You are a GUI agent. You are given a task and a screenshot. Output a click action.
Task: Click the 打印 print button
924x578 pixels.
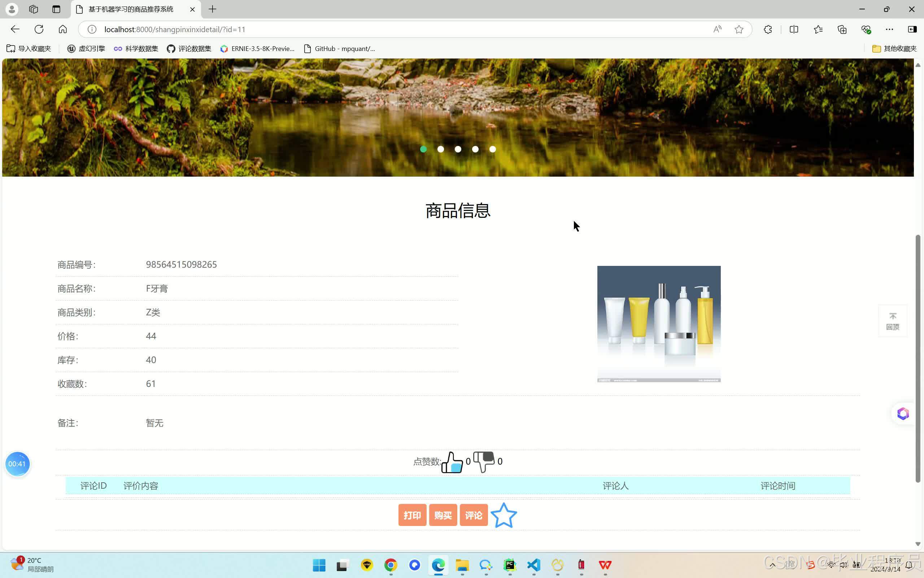coord(412,515)
